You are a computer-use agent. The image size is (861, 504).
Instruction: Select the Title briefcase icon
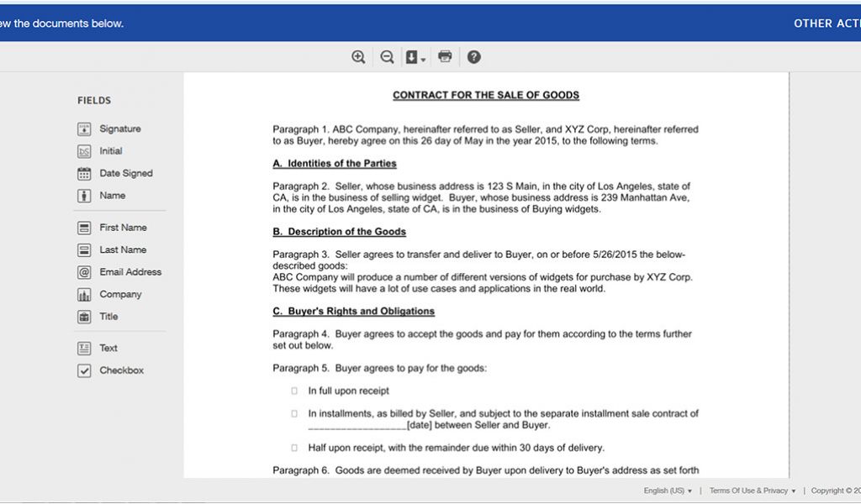(x=84, y=317)
